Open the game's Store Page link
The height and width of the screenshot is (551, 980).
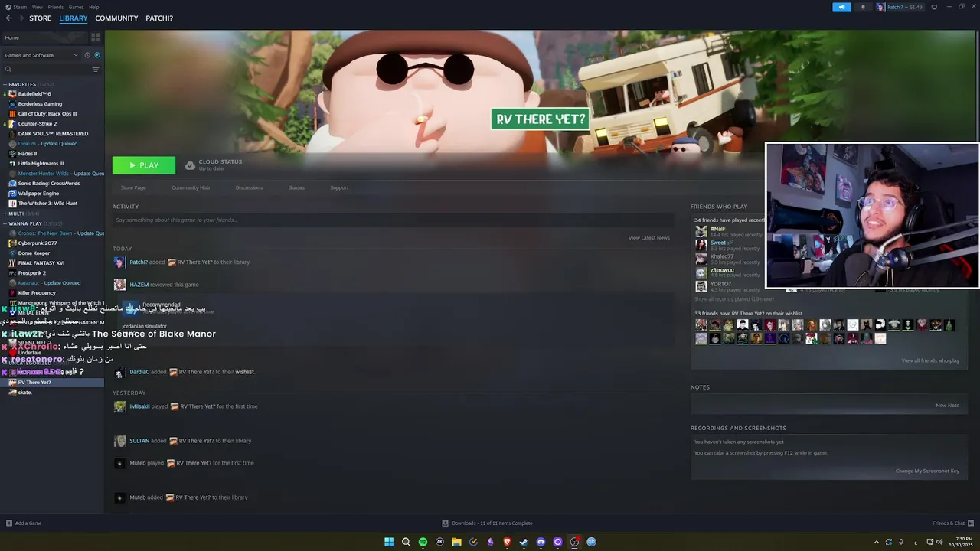click(x=133, y=187)
